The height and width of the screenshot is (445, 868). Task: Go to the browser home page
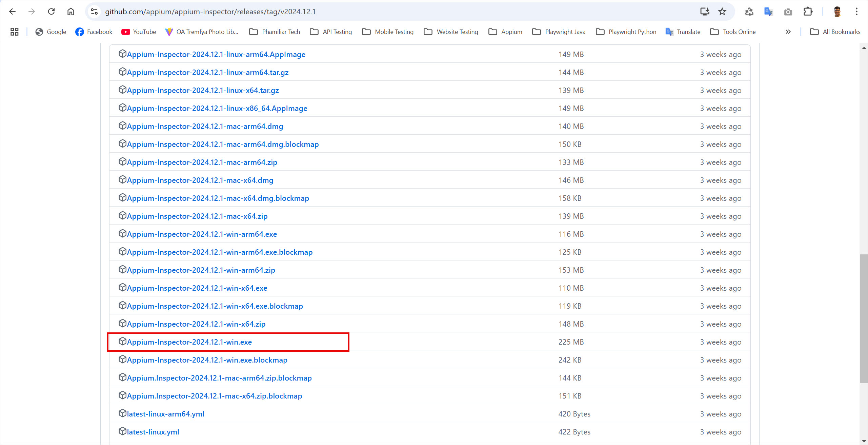[x=70, y=12]
